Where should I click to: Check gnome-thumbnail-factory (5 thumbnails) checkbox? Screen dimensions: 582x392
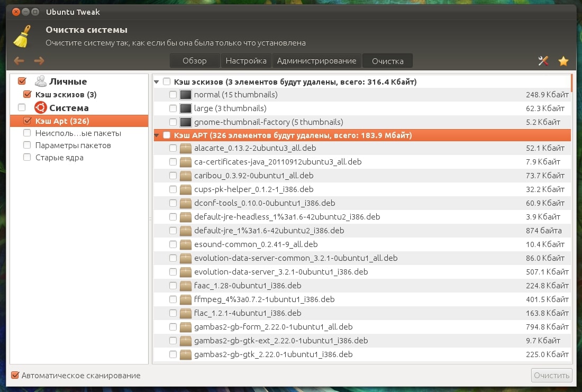point(173,122)
